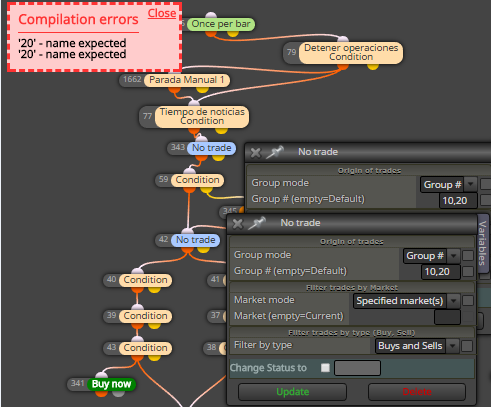Select the Buy now block 341

[x=111, y=384]
